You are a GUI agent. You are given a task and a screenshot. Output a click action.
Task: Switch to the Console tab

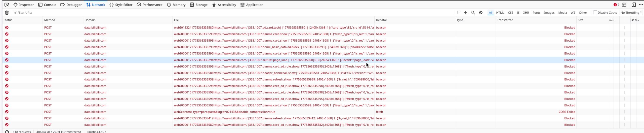tap(47, 5)
